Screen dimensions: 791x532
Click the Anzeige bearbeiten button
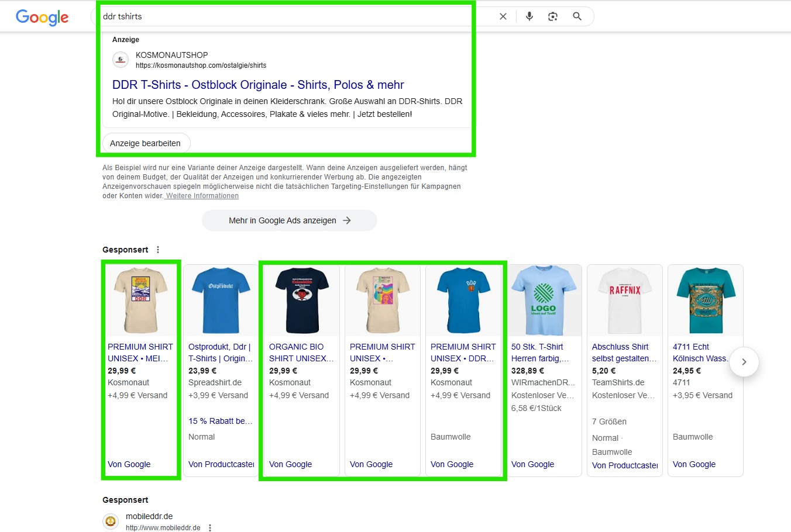point(146,143)
